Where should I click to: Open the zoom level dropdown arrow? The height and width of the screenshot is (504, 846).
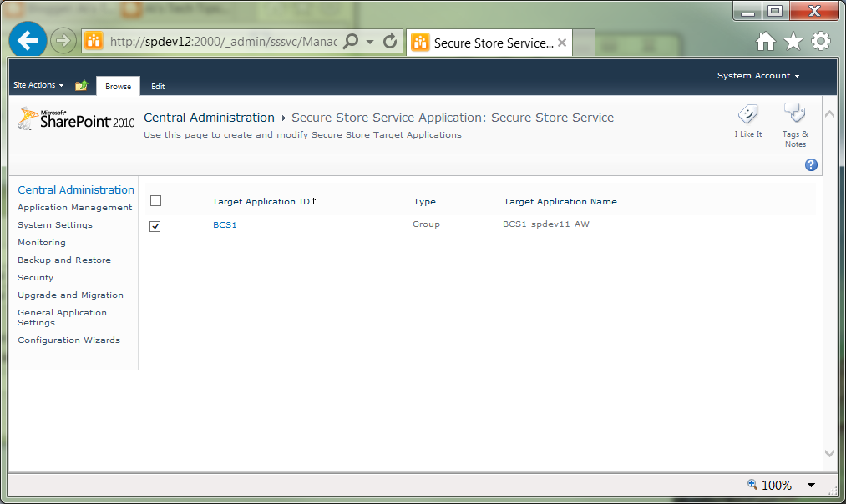tap(811, 485)
